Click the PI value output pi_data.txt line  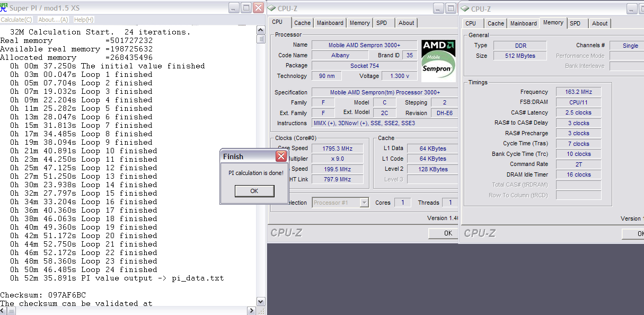117,278
